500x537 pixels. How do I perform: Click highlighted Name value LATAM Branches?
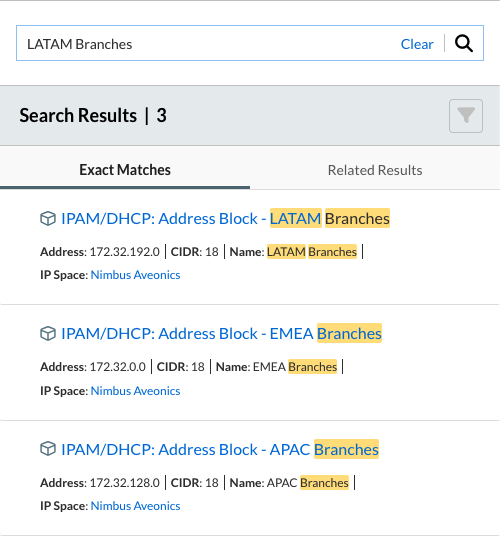(312, 252)
